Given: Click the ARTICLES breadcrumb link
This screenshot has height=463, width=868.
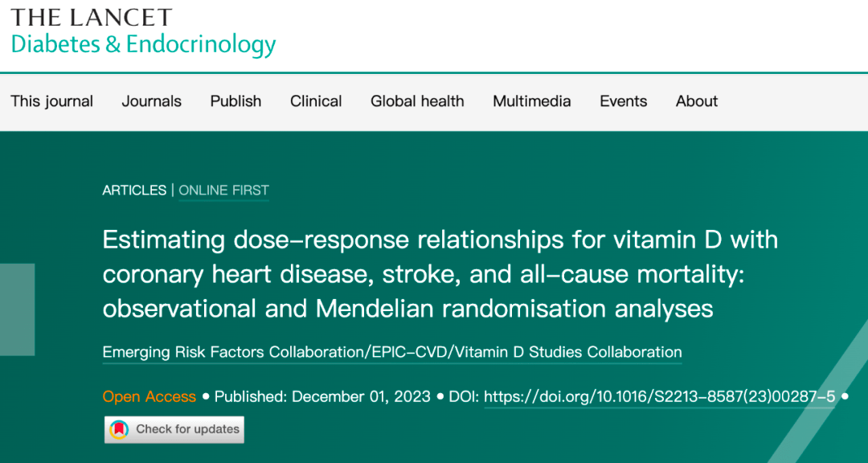Looking at the screenshot, I should click(134, 191).
